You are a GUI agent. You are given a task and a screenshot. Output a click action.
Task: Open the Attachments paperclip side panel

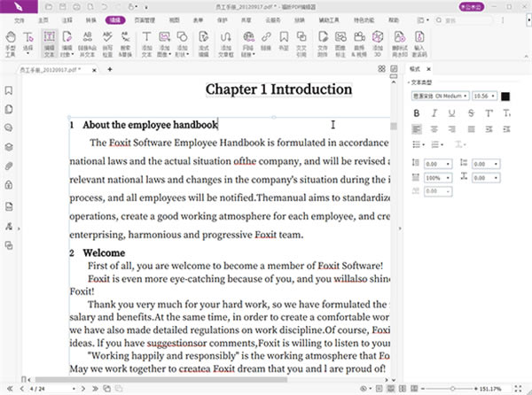pos(9,166)
